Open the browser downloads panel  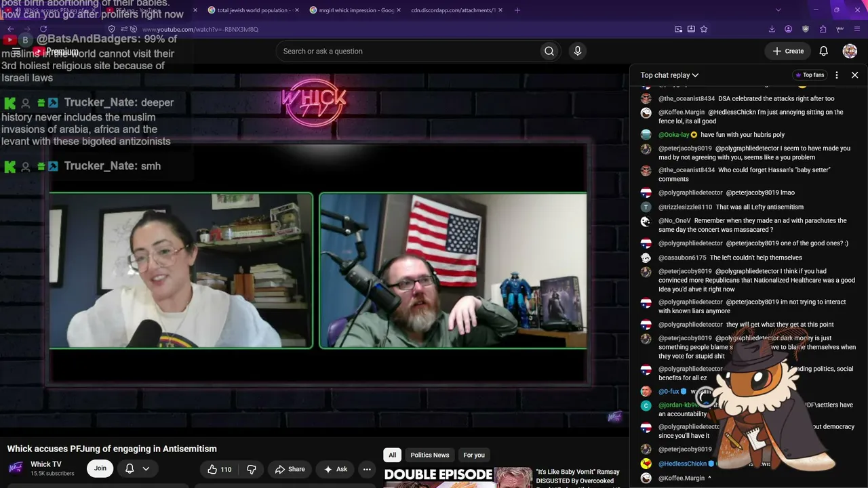click(772, 29)
